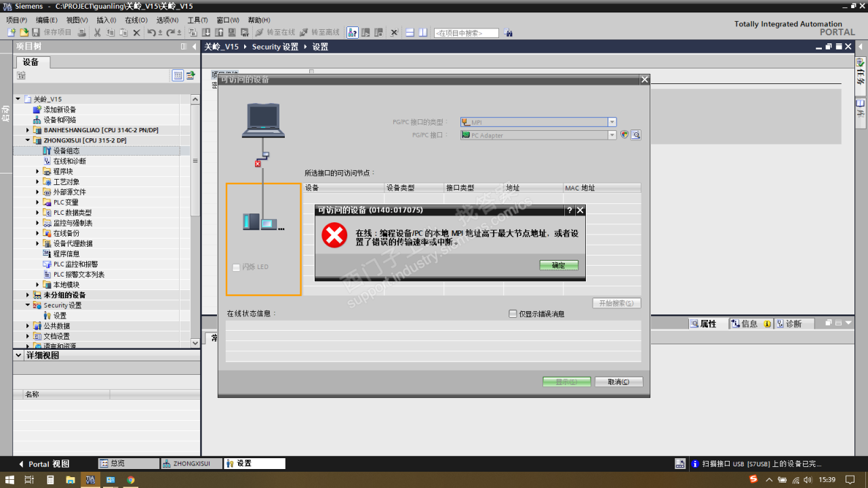Screen dimensions: 868x488
Task: Click the help ? button in error dialog
Action: click(x=570, y=210)
